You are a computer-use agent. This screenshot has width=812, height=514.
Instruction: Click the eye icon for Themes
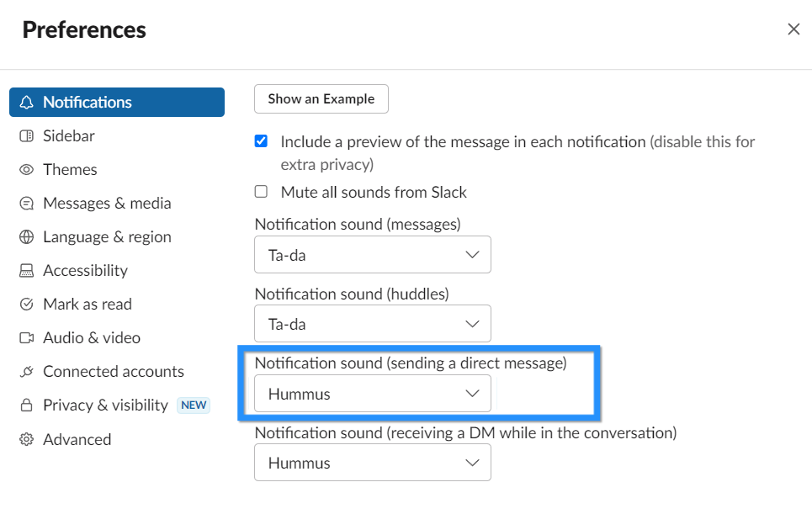(27, 170)
